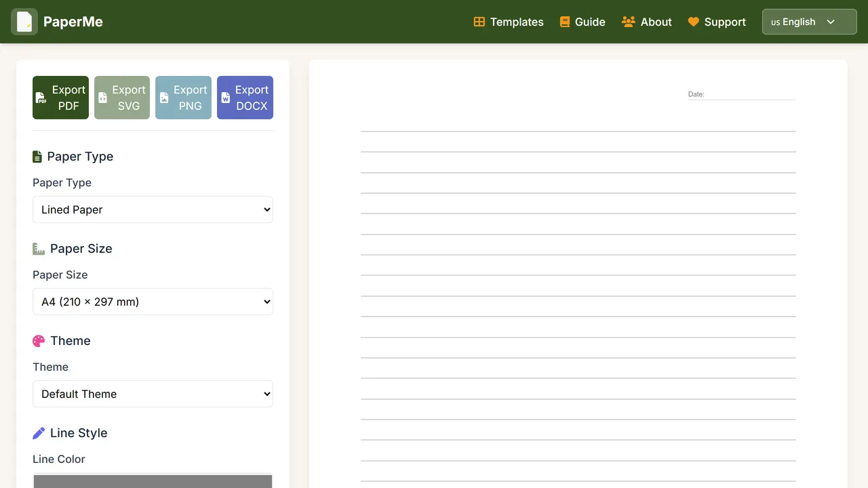Click the Paper Size ruler icon
Viewport: 868px width, 488px height.
point(39,249)
